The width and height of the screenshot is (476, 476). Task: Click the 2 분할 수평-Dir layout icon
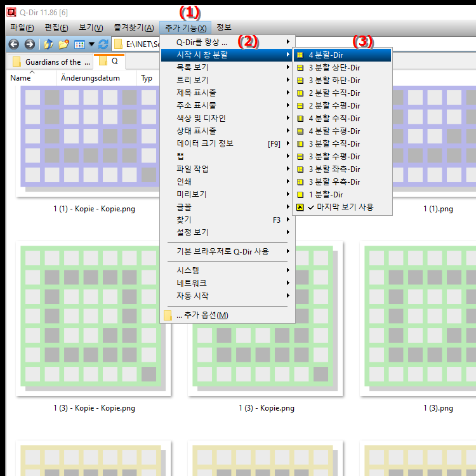[300, 106]
